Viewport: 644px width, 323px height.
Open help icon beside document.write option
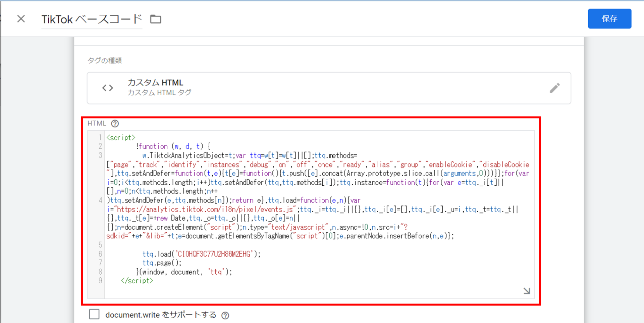point(225,315)
